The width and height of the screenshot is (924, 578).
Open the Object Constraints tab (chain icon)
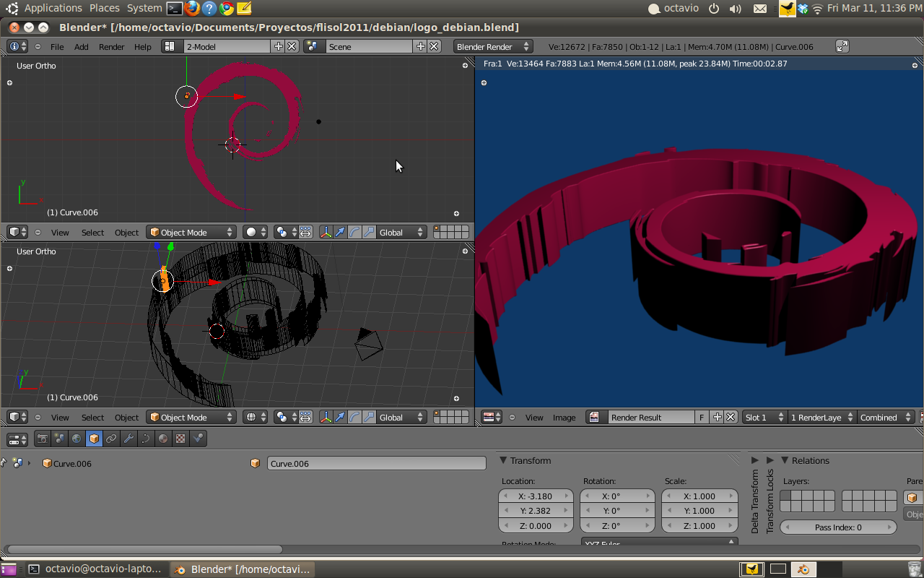coord(111,439)
